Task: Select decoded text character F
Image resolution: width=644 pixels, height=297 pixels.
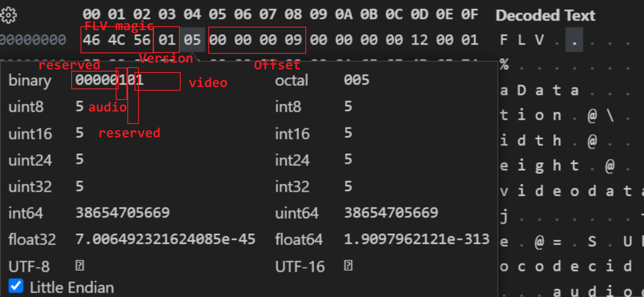Action: point(504,40)
